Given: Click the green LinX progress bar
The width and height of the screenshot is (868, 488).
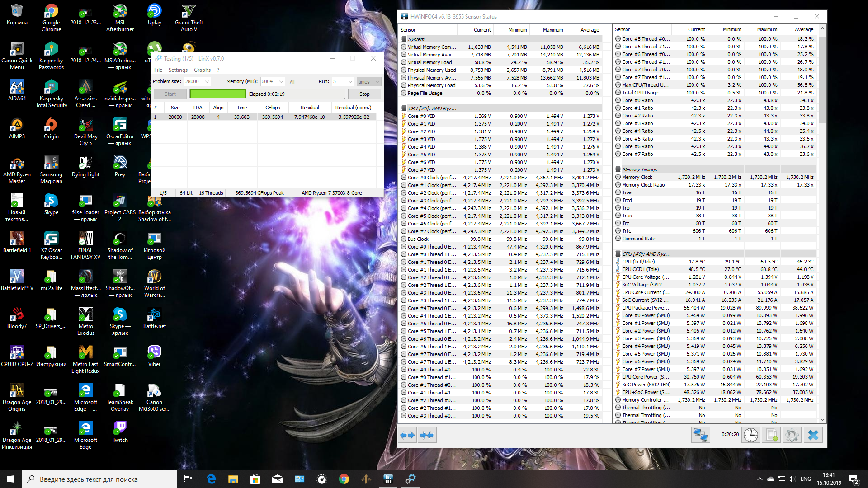Looking at the screenshot, I should (x=218, y=94).
